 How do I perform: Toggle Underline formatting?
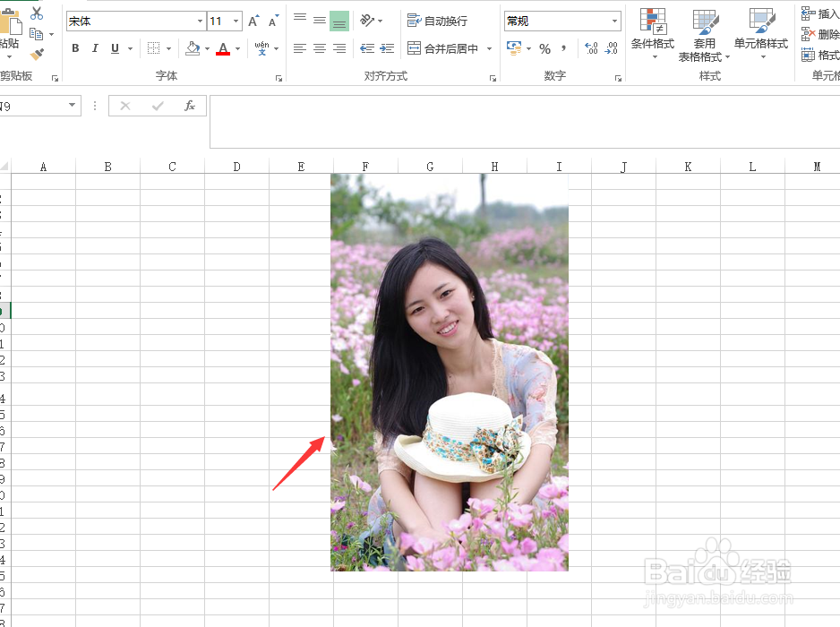(x=115, y=48)
